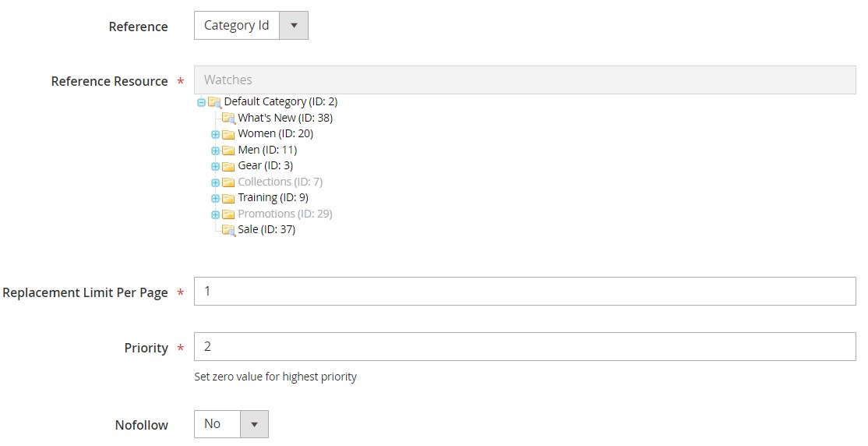The image size is (868, 446).
Task: Click the Replacement Limit Per Page field
Action: pos(524,292)
